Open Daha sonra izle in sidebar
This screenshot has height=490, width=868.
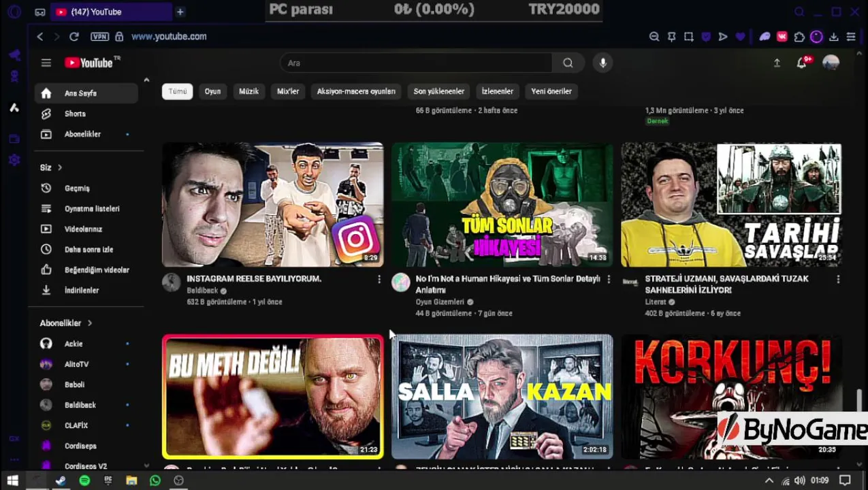86,250
